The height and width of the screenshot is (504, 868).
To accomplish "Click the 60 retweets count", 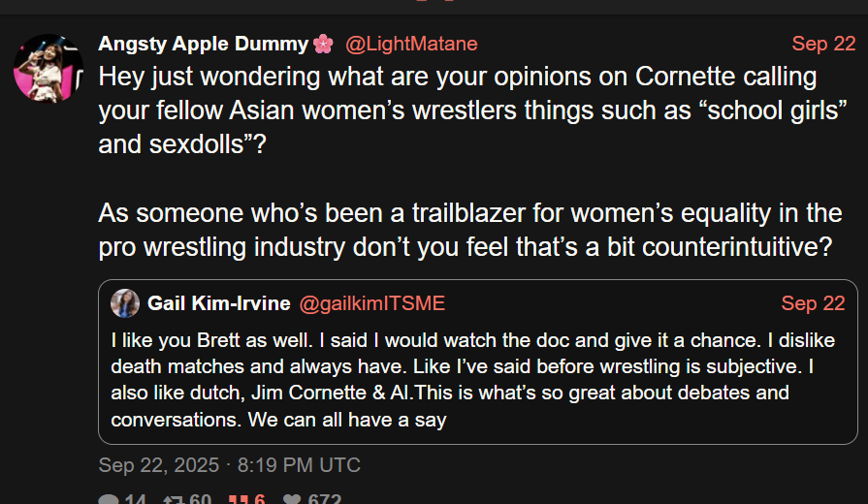I will [201, 500].
